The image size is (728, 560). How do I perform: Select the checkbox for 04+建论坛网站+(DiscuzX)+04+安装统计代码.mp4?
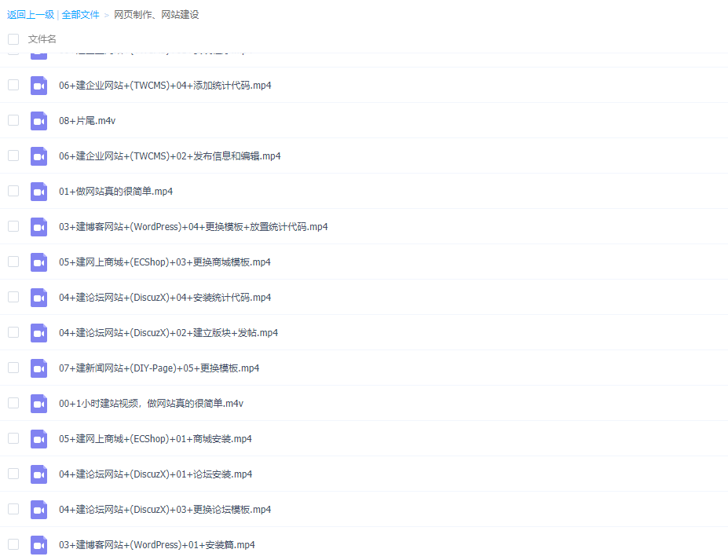click(13, 297)
